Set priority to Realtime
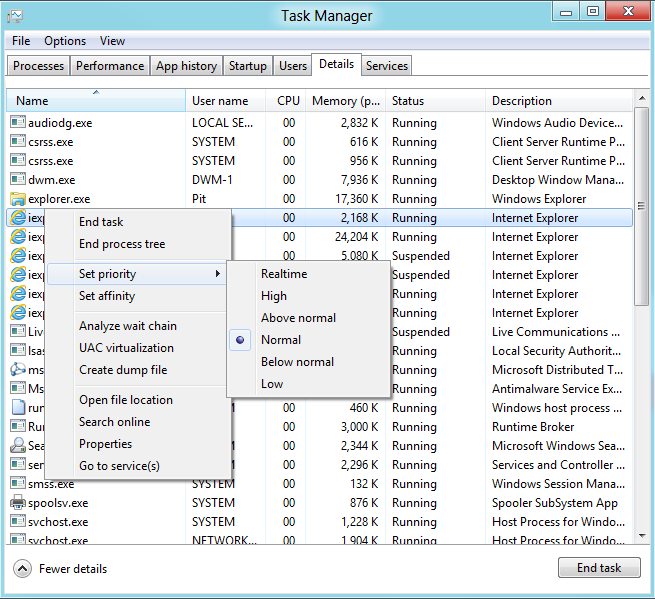The image size is (655, 599). tap(284, 274)
